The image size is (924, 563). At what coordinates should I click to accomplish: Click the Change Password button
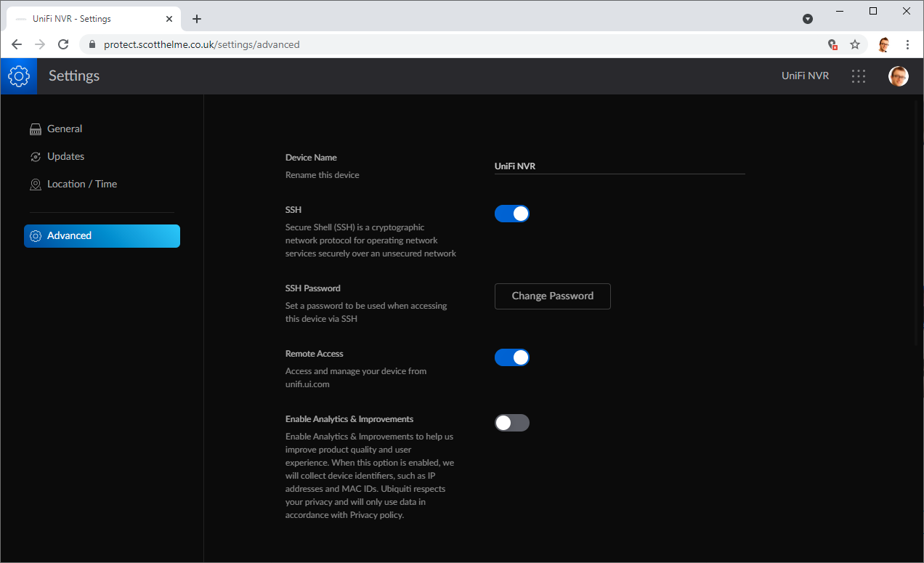(x=553, y=296)
